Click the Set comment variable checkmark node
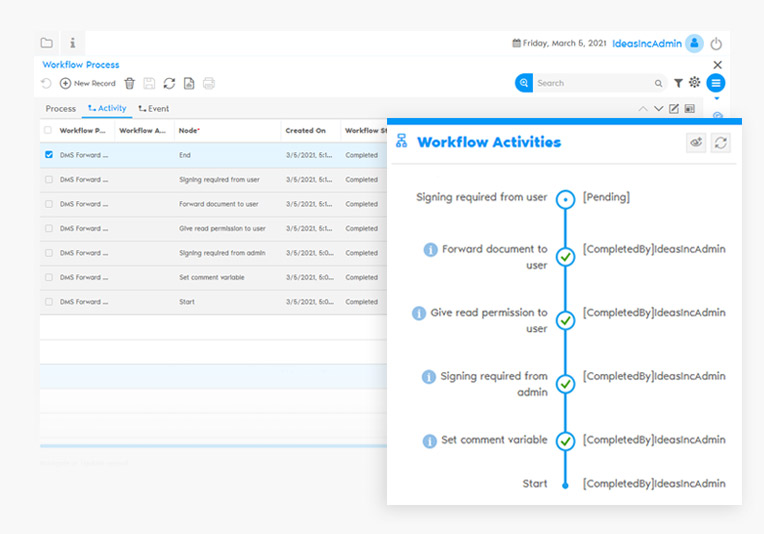Viewport: 764px width, 534px height. point(565,441)
